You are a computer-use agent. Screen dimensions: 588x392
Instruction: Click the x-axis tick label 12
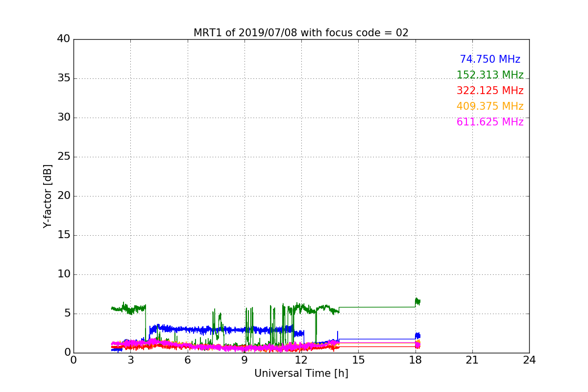[x=301, y=360]
